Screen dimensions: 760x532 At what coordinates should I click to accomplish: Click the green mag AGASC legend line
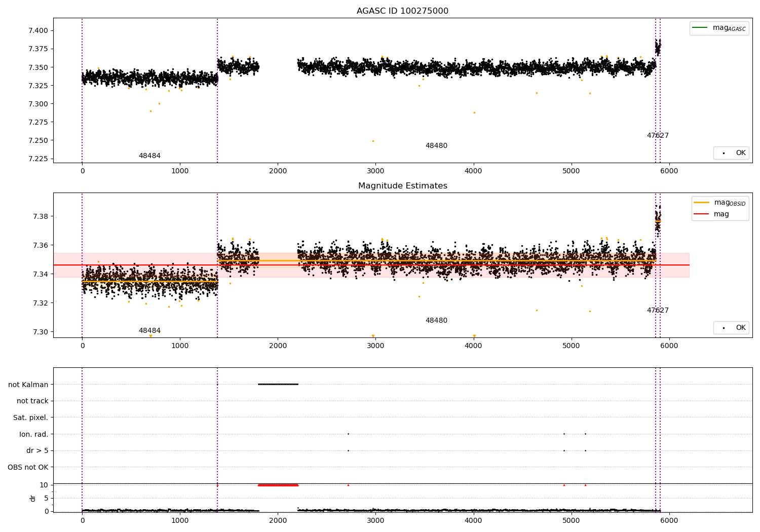(700, 27)
